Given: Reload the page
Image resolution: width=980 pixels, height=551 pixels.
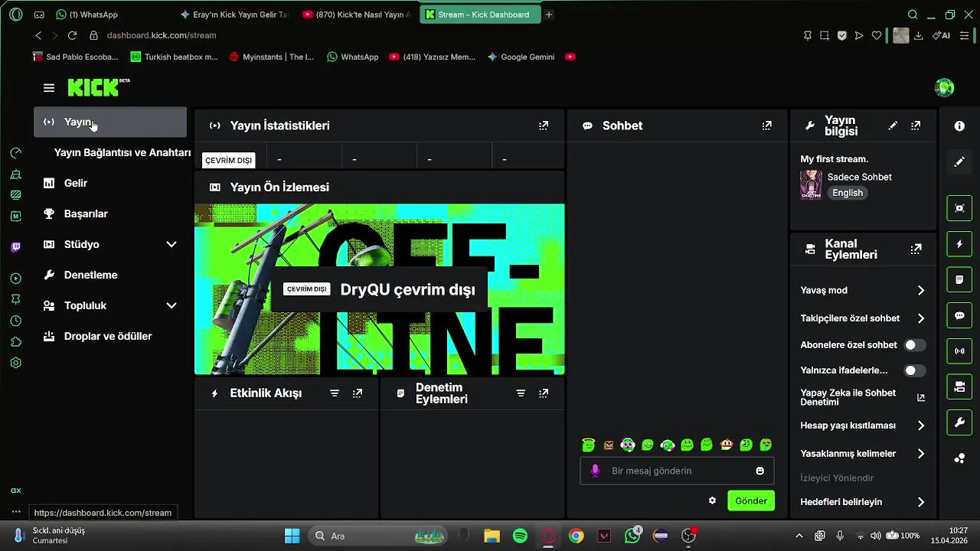Looking at the screenshot, I should click(x=72, y=35).
